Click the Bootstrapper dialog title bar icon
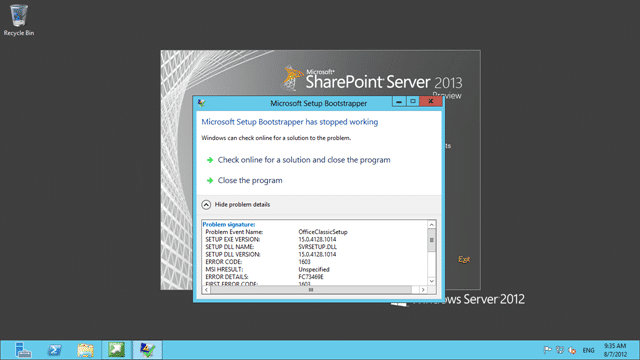Image resolution: width=640 pixels, height=360 pixels. pos(201,103)
